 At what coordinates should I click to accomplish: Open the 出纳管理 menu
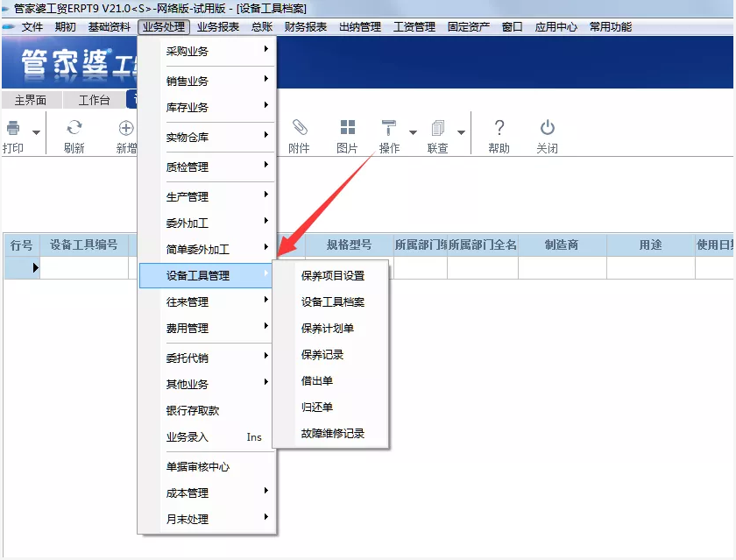click(x=360, y=27)
